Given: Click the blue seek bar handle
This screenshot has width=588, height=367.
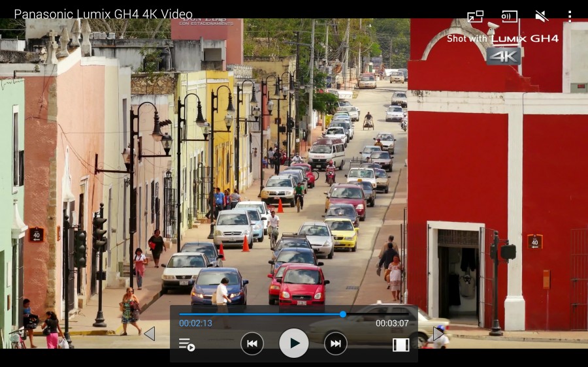Looking at the screenshot, I should [x=343, y=314].
